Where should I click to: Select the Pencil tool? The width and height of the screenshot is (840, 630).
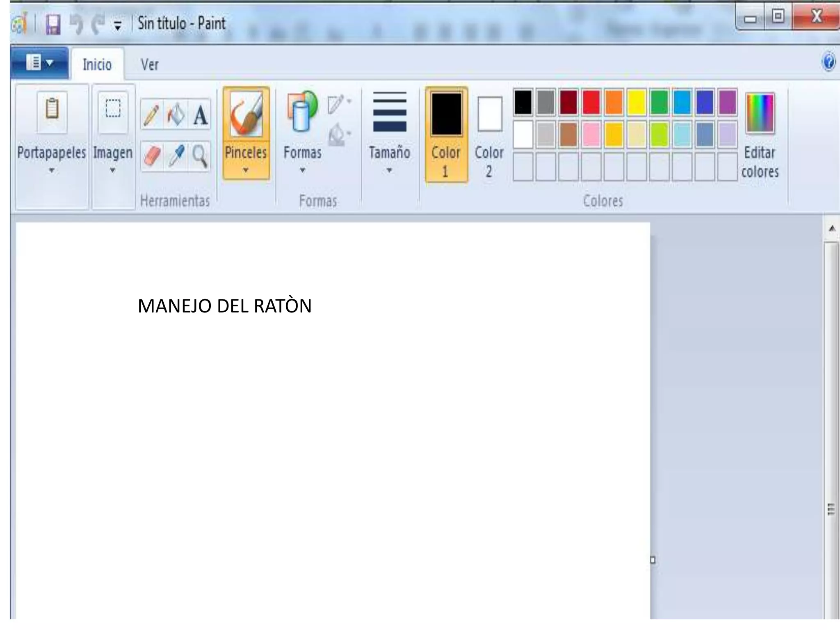[x=151, y=115]
